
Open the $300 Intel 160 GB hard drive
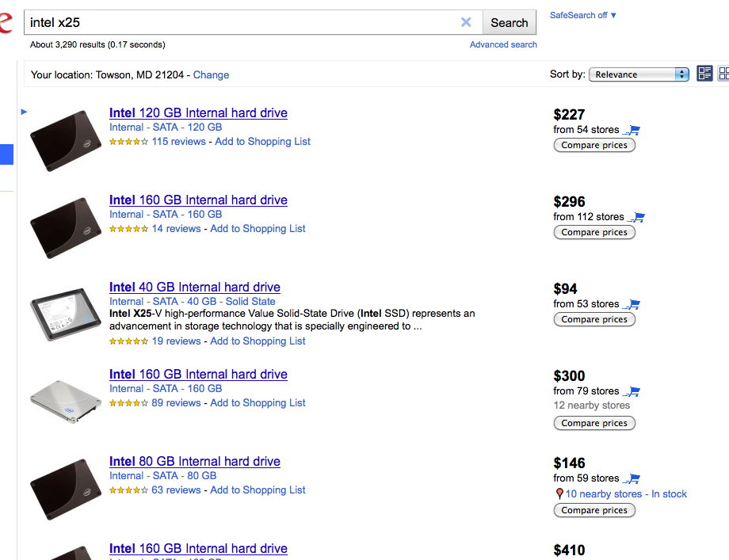tap(198, 374)
